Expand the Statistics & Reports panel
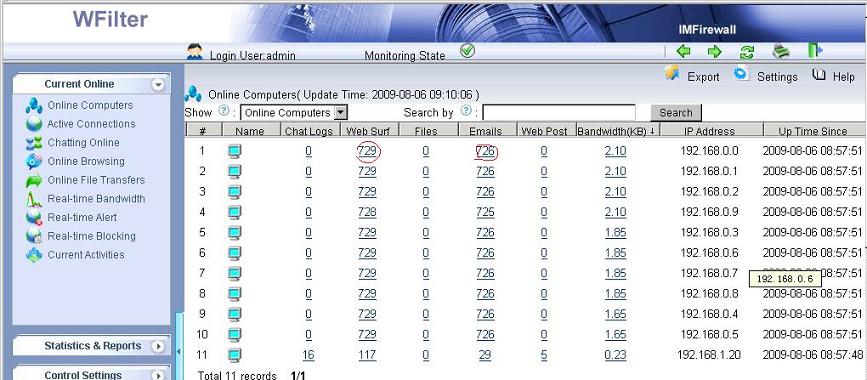 [159, 346]
